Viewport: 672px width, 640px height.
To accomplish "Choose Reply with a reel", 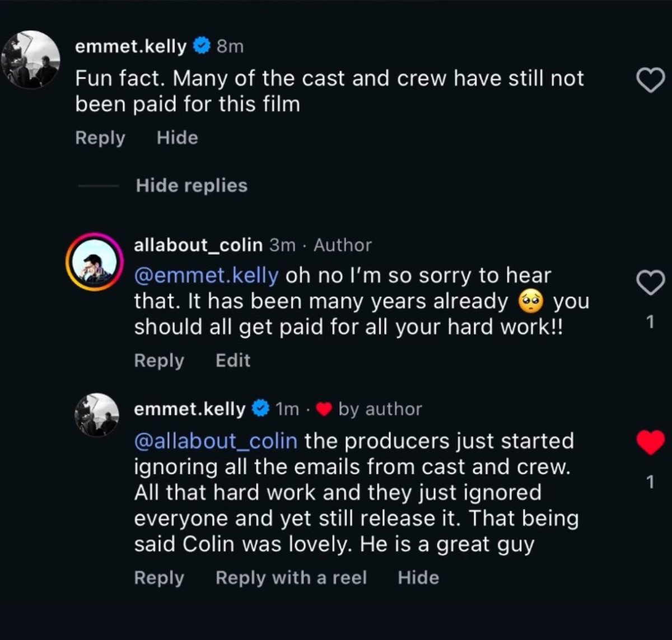I will (291, 578).
